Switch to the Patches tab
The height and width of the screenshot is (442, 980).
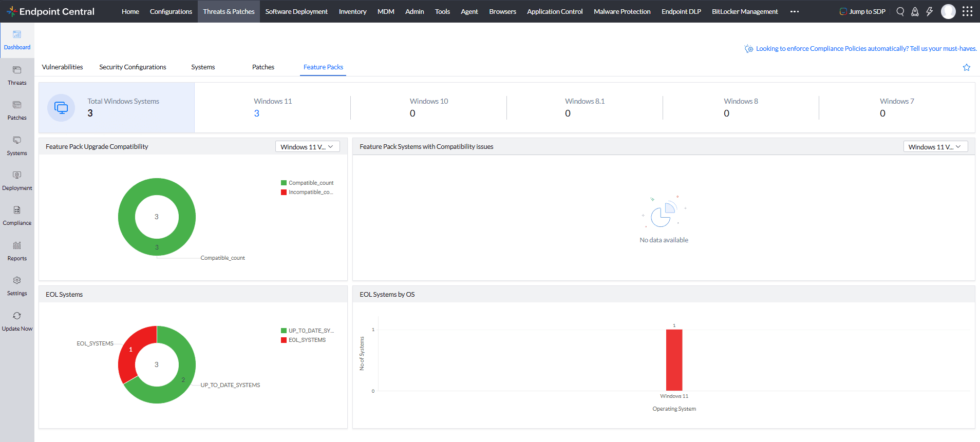pyautogui.click(x=263, y=67)
